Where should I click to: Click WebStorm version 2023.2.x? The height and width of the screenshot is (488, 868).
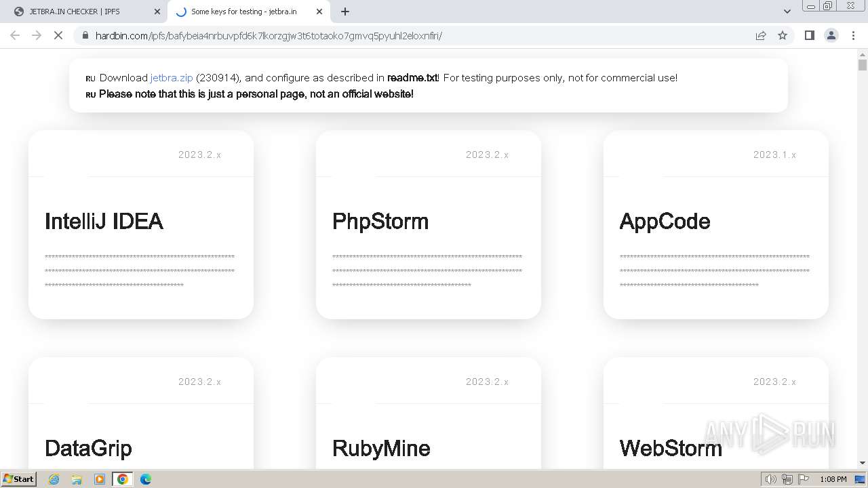pos(774,382)
